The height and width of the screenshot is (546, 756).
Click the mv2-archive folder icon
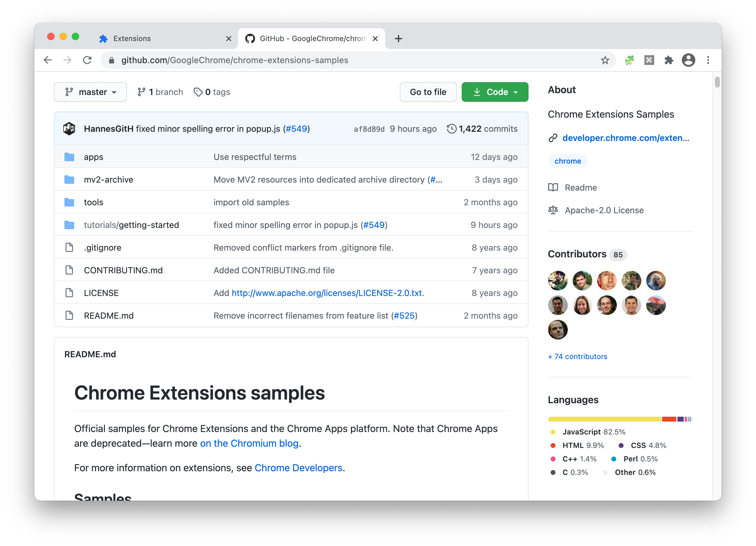tap(69, 180)
